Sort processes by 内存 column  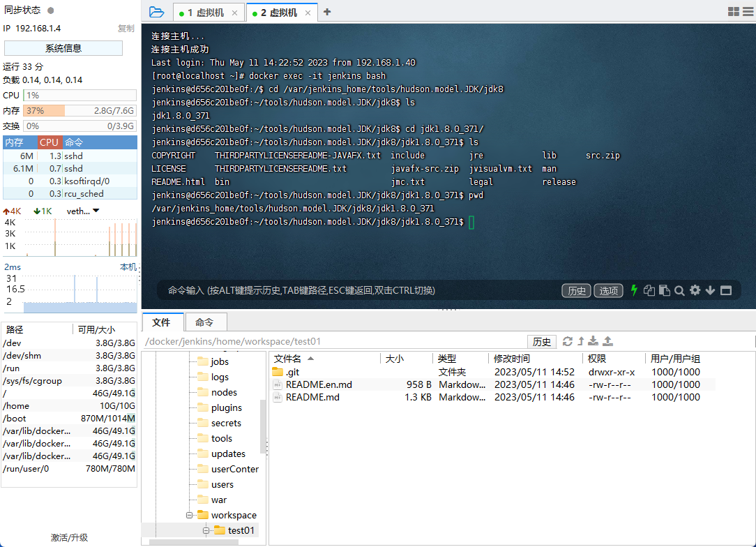[20, 142]
